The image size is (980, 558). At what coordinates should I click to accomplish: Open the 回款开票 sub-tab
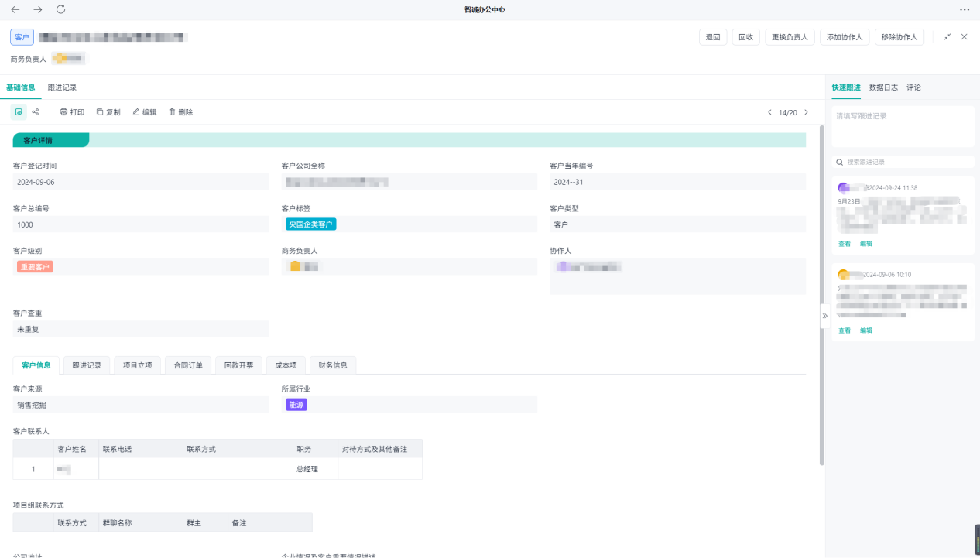pos(238,365)
